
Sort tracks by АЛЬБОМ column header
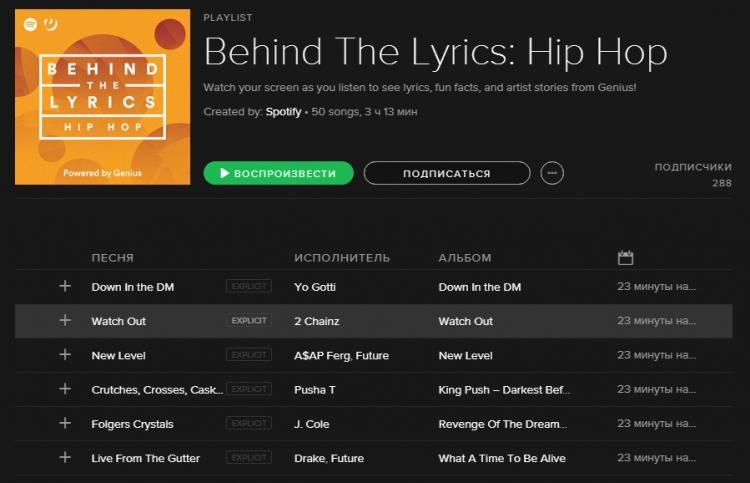click(x=464, y=258)
